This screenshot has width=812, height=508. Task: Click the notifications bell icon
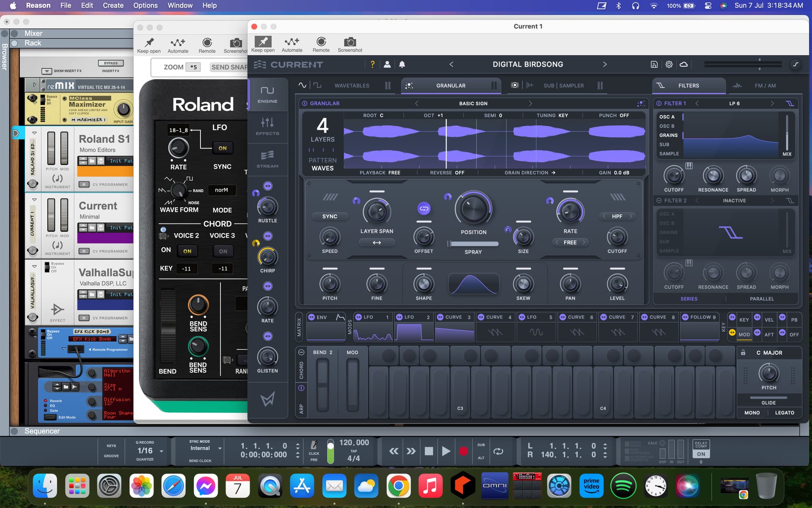point(402,64)
